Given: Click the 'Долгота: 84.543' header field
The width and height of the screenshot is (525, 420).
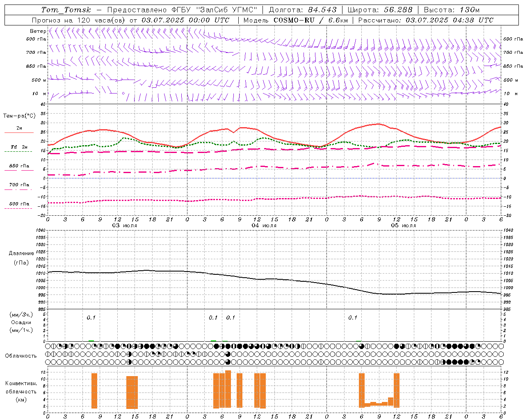Looking at the screenshot, I should (303, 10).
